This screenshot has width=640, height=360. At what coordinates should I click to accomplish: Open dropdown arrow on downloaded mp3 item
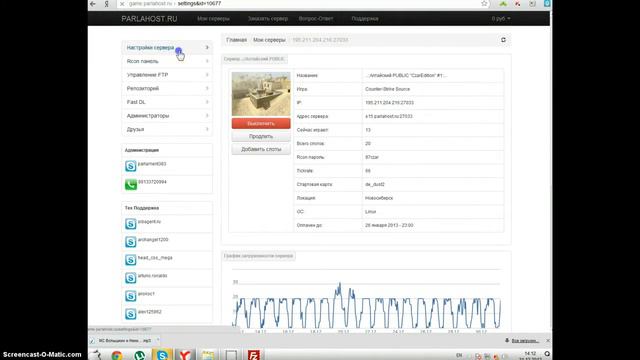[158, 340]
